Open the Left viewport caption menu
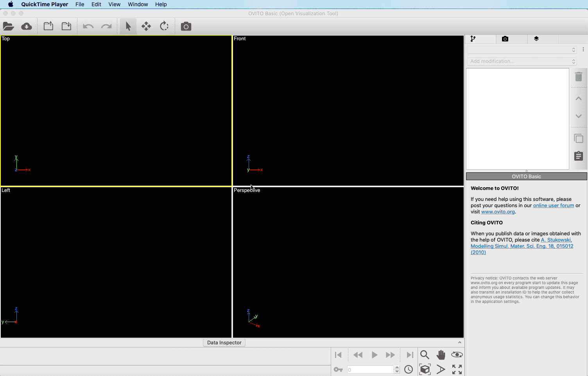 pos(6,190)
